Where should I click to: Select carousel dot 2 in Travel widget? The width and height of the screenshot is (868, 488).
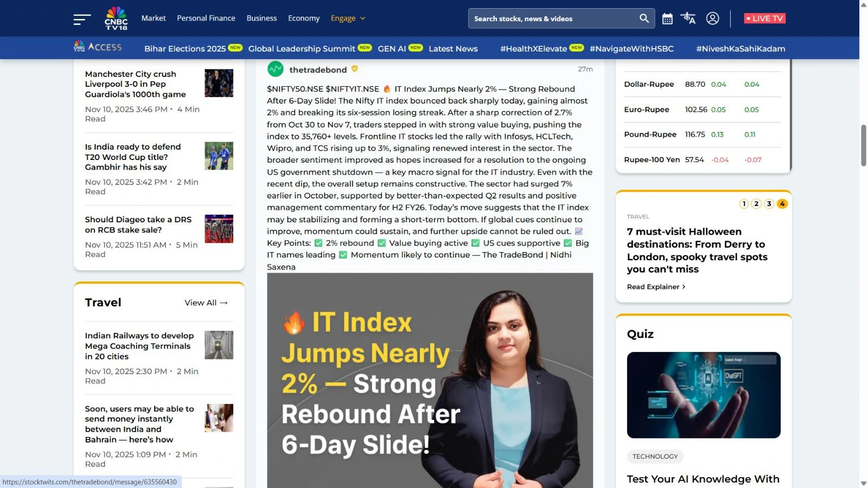coord(756,204)
